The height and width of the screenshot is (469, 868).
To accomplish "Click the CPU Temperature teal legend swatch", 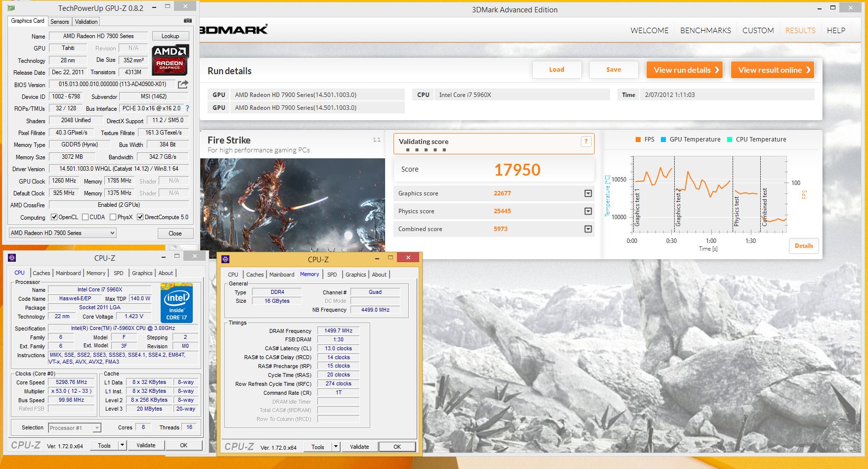I will click(x=730, y=140).
